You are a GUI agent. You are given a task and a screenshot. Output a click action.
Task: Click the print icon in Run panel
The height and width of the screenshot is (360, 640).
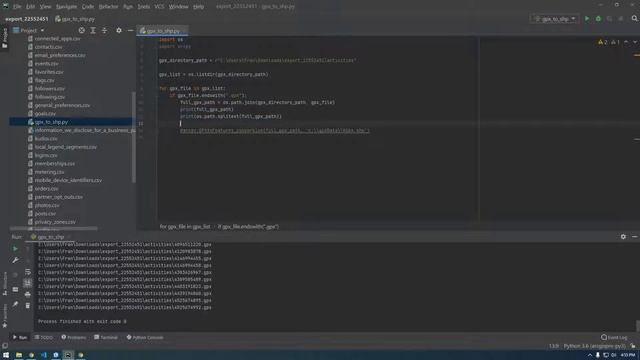point(28,294)
